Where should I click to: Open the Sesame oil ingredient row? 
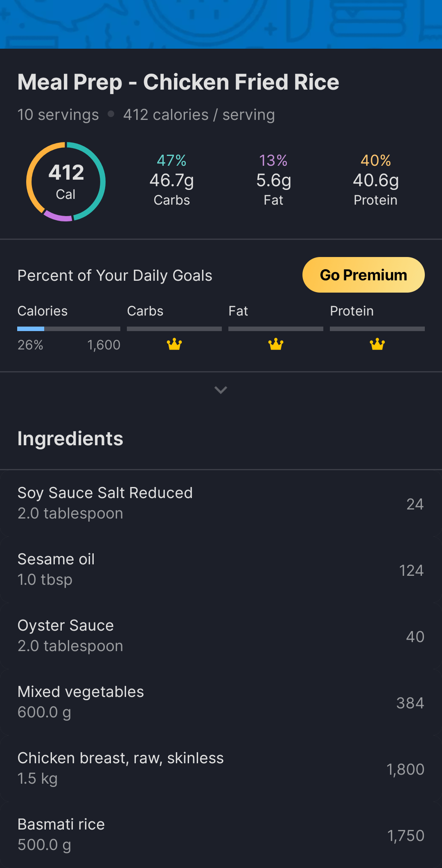pos(221,570)
